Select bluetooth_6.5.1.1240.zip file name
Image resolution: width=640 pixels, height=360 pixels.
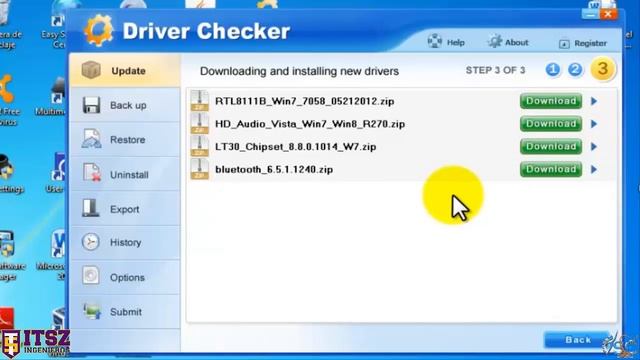(x=274, y=170)
